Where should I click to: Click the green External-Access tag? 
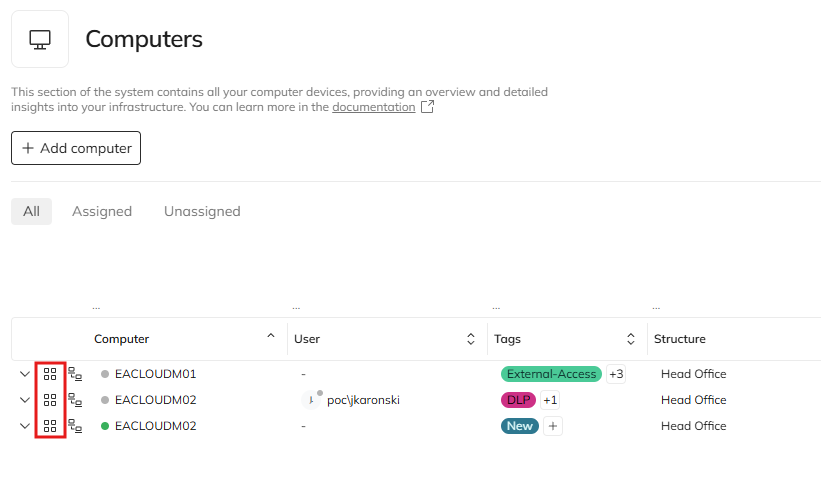tap(551, 374)
